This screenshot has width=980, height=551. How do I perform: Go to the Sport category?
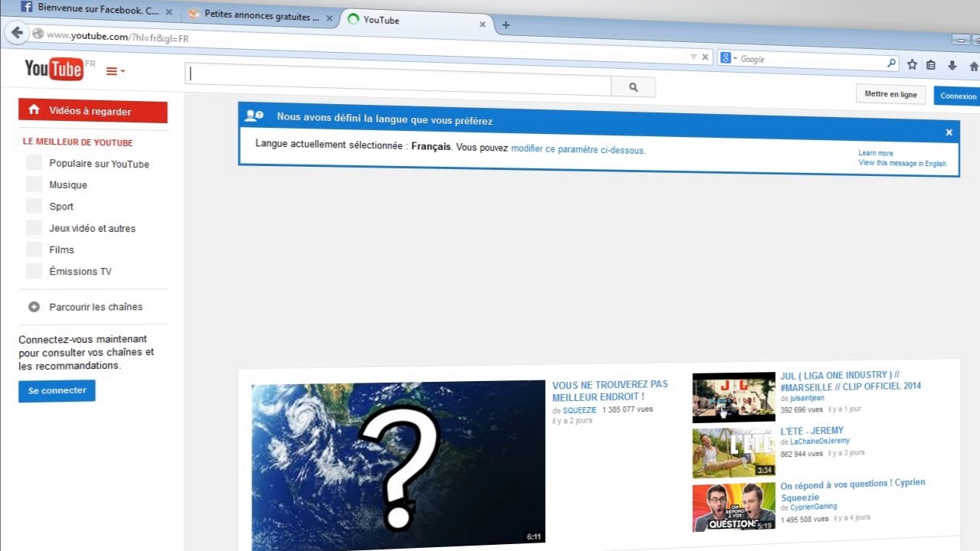click(61, 207)
